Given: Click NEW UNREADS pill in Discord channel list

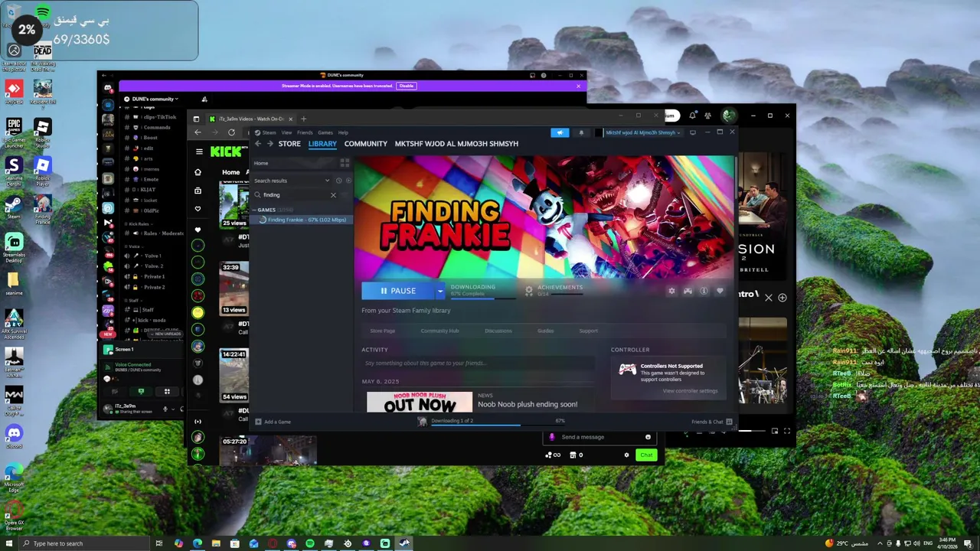Looking at the screenshot, I should (x=165, y=334).
